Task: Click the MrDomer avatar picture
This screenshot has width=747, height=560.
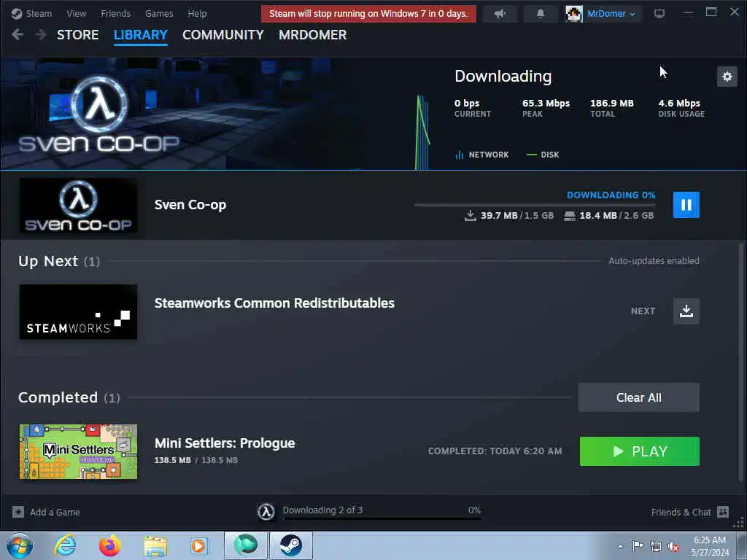Action: coord(574,14)
